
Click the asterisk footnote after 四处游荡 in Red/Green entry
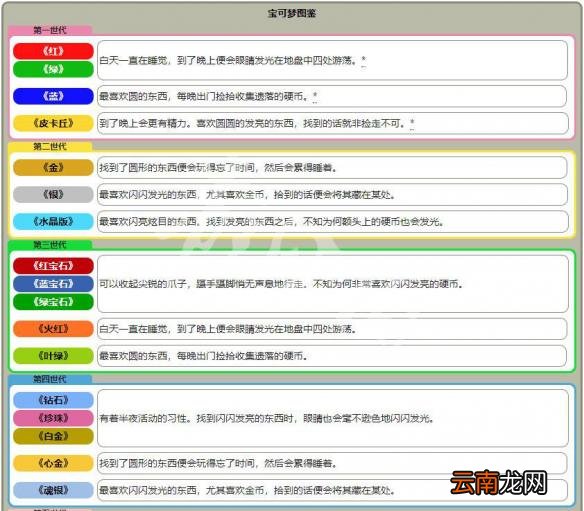364,60
